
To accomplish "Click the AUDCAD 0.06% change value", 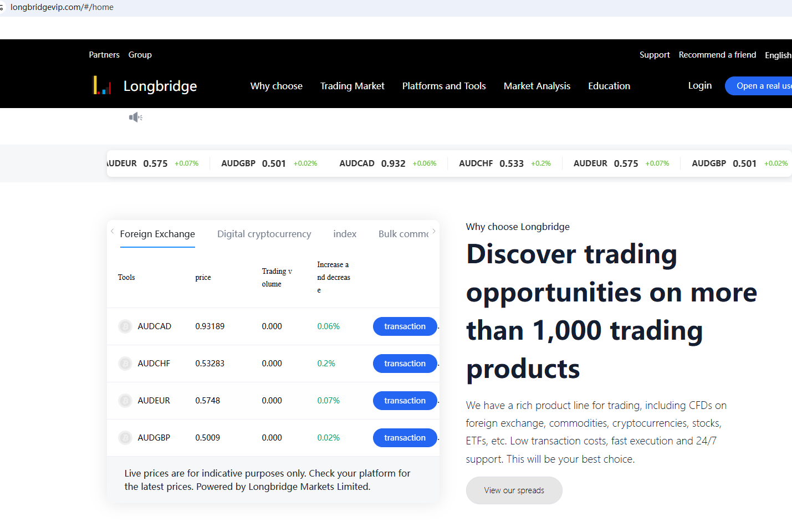I will click(329, 326).
